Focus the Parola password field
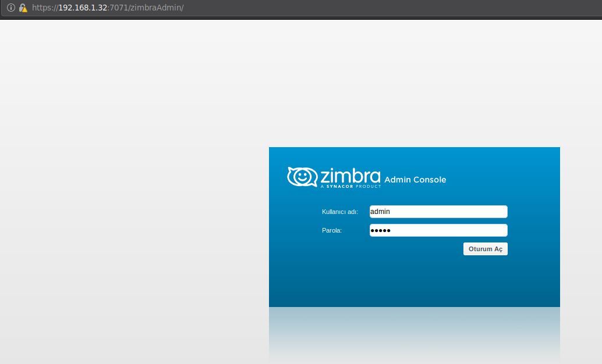Screen dimensions: 602x364 [438, 230]
